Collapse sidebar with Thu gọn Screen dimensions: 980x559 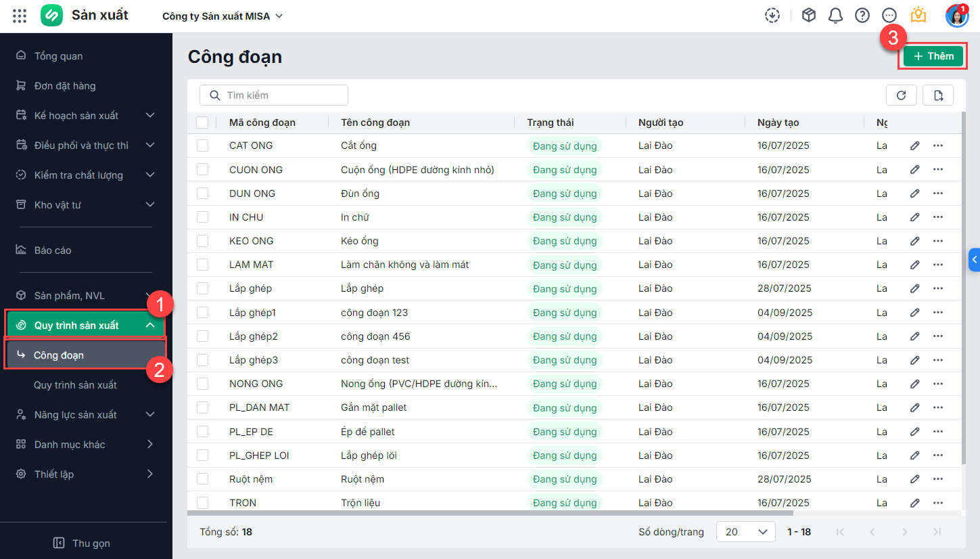83,543
